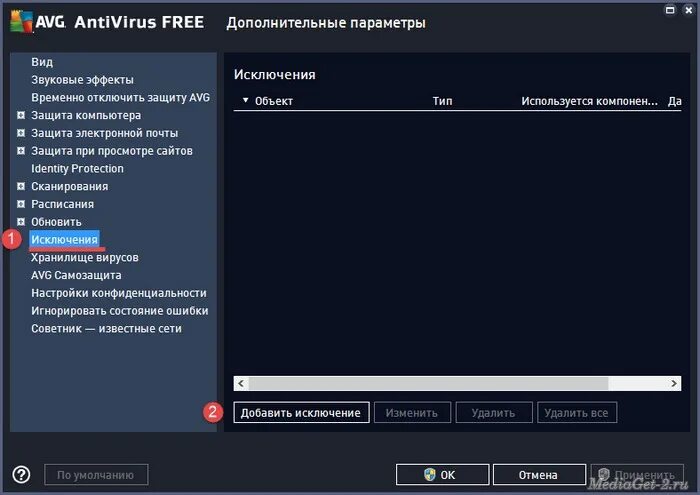Expand the Обновить tree node

(x=21, y=222)
